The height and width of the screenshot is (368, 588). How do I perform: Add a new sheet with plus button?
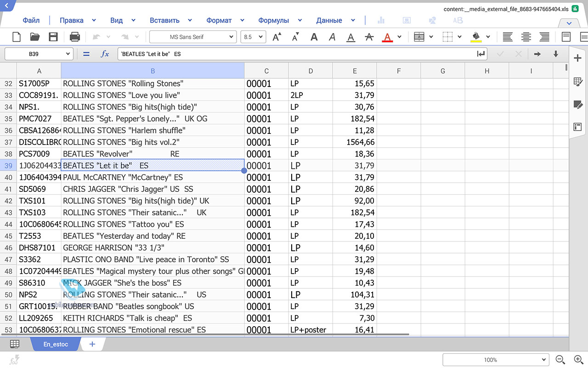pyautogui.click(x=92, y=344)
